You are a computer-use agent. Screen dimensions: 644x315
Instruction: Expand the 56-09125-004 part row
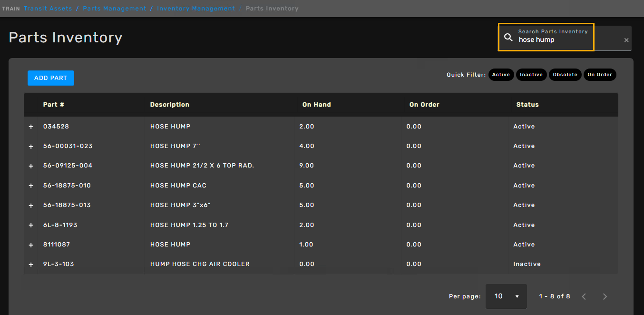(x=31, y=166)
